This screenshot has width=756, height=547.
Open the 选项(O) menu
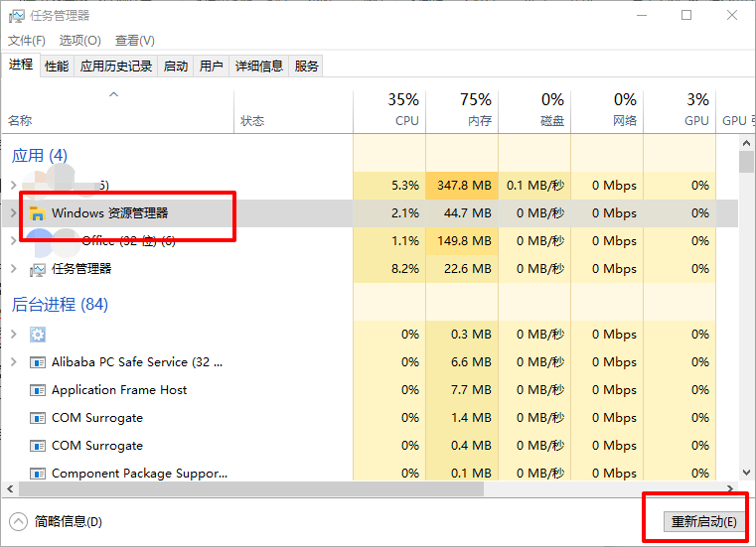pyautogui.click(x=79, y=41)
